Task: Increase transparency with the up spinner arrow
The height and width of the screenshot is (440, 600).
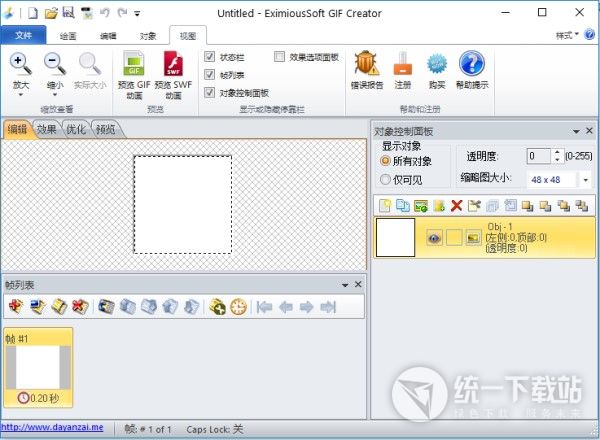Action: (557, 152)
